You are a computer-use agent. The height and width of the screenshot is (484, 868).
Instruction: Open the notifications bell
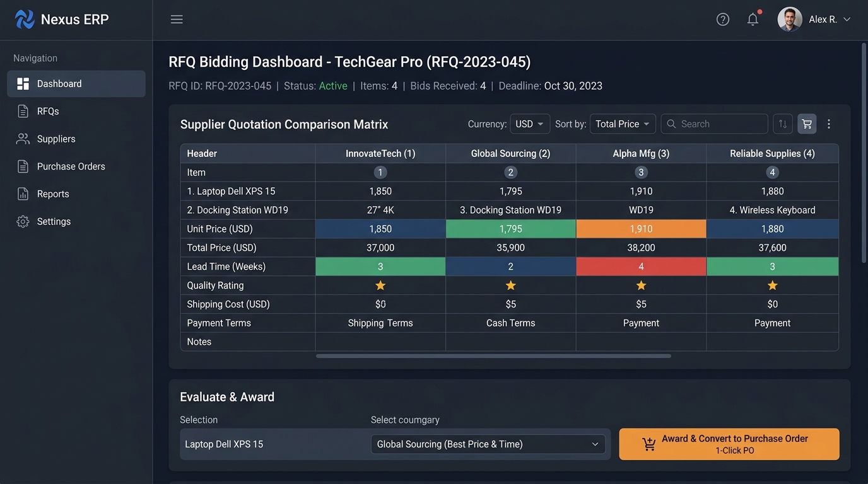(x=753, y=20)
